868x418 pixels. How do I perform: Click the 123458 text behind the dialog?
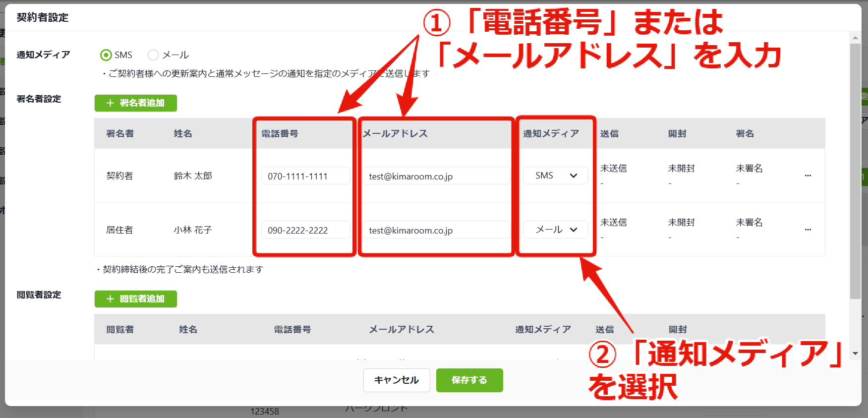(265, 412)
